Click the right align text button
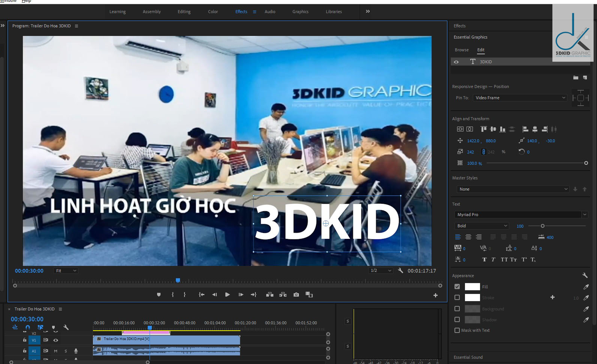The image size is (597, 364). [x=479, y=237]
